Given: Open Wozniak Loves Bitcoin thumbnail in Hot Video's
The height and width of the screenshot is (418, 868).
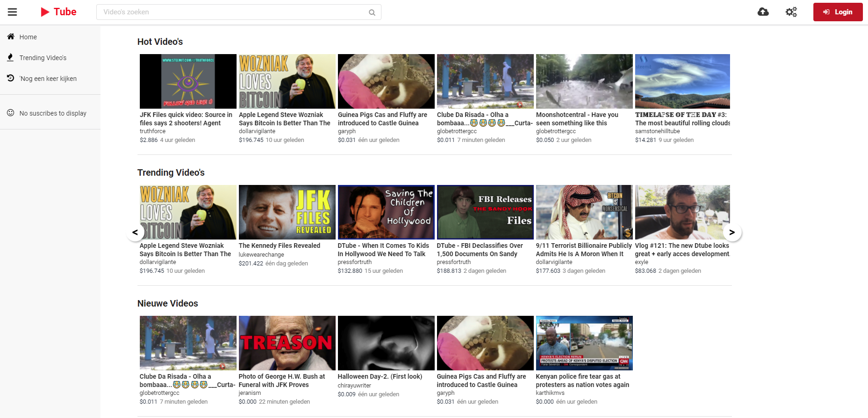Looking at the screenshot, I should pyautogui.click(x=287, y=81).
